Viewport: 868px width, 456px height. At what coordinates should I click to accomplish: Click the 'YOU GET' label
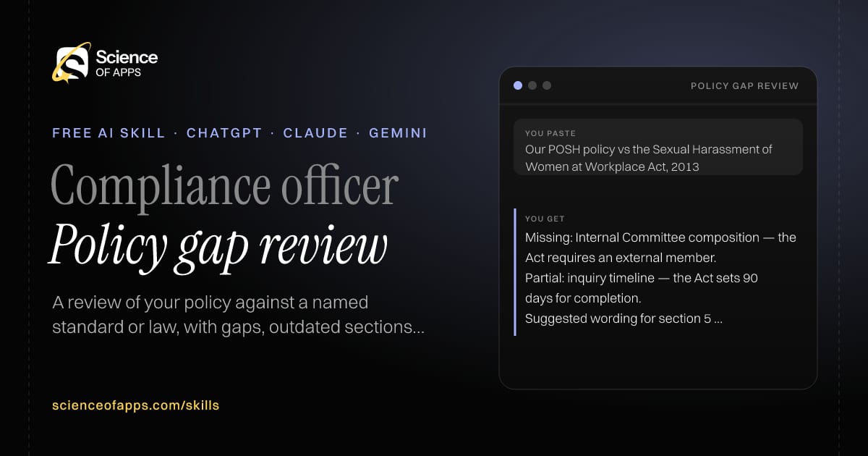(545, 219)
